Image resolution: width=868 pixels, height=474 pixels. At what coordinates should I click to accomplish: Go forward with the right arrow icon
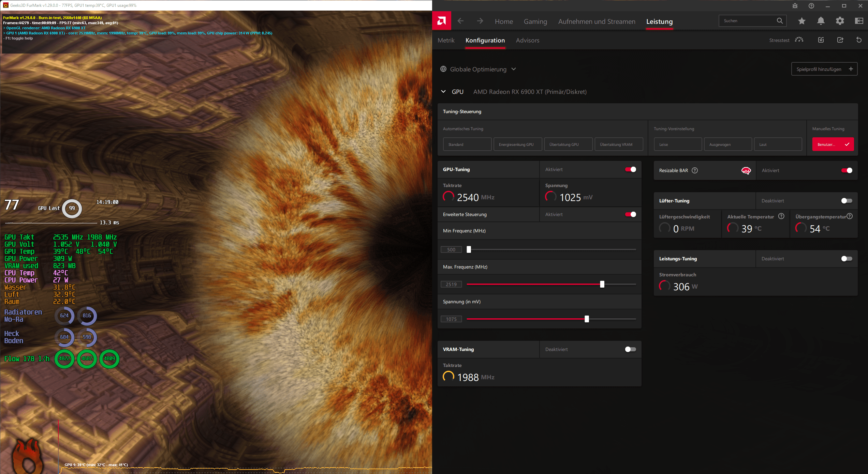tap(480, 21)
